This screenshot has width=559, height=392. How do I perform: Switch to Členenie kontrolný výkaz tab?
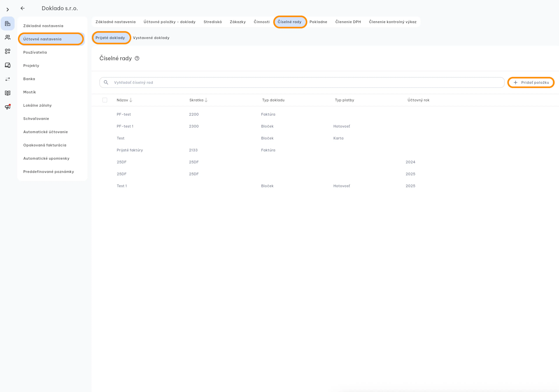pyautogui.click(x=392, y=22)
